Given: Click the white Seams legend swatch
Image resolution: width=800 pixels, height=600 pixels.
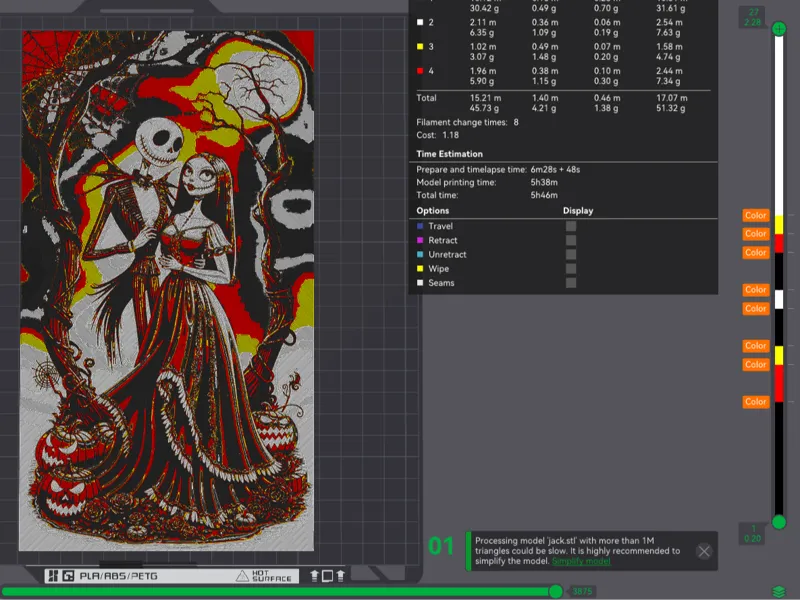Looking at the screenshot, I should 420,283.
